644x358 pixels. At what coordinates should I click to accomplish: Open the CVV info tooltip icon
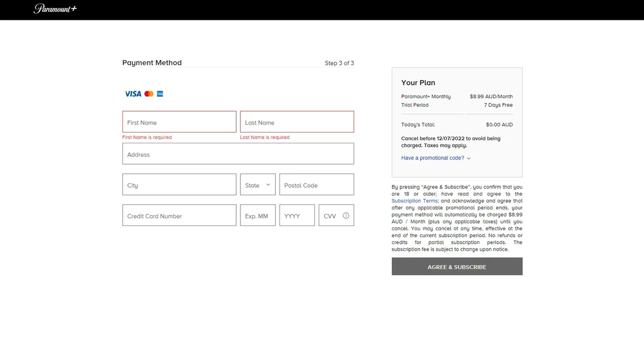(x=346, y=216)
